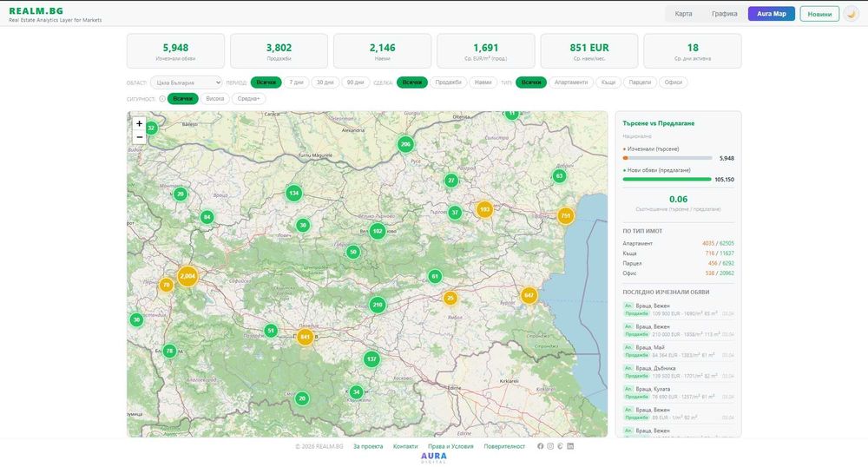868x467 pixels.
Task: Toggle dark mode with moon icon
Action: click(x=851, y=14)
